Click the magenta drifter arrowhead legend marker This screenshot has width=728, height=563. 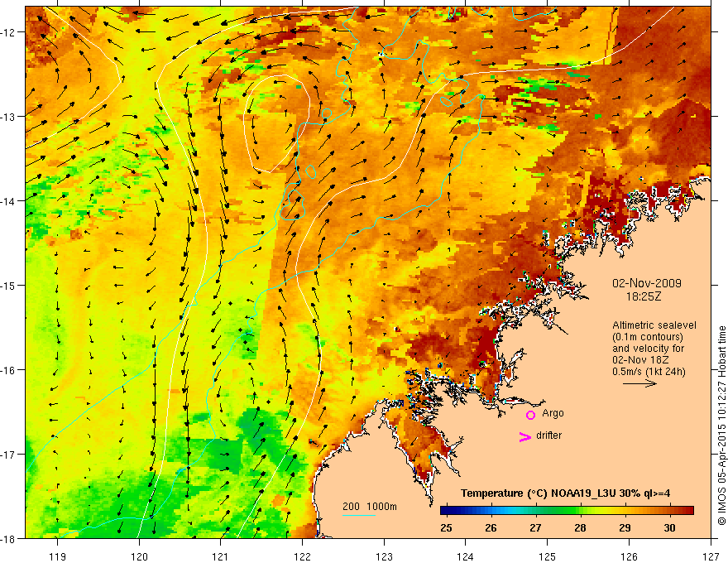pos(525,436)
